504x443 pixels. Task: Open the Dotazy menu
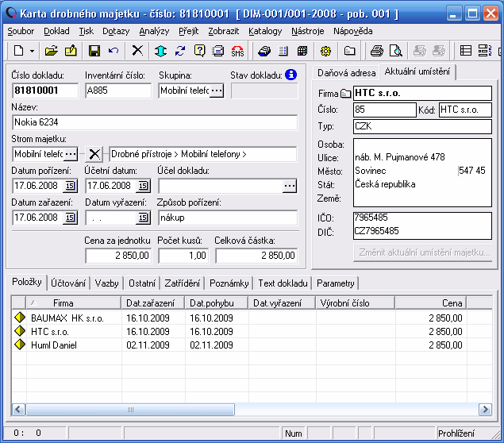click(116, 31)
